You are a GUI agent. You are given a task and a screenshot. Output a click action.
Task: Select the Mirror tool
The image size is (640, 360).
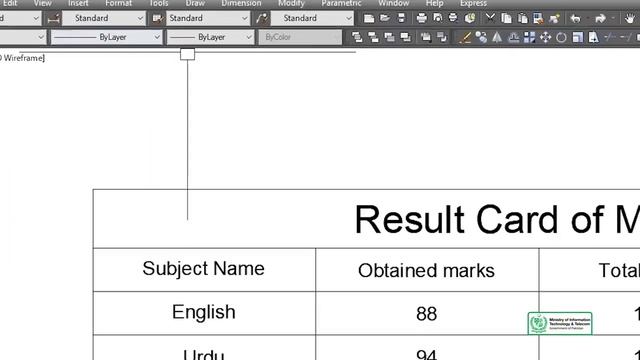[497, 38]
